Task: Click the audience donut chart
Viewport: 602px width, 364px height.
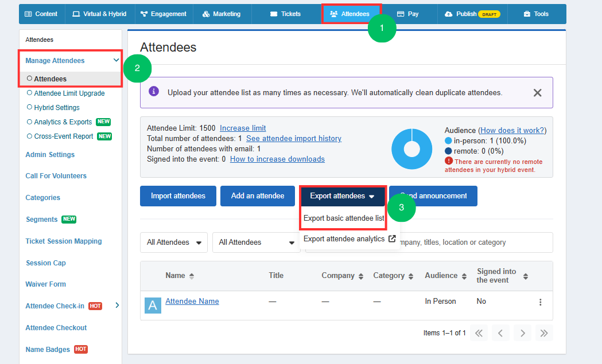Action: coord(411,149)
